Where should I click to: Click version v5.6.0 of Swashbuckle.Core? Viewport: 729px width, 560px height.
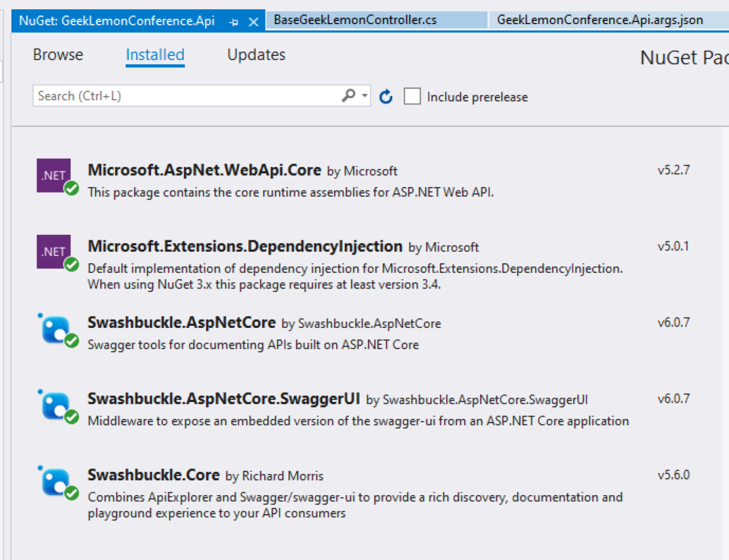point(673,475)
